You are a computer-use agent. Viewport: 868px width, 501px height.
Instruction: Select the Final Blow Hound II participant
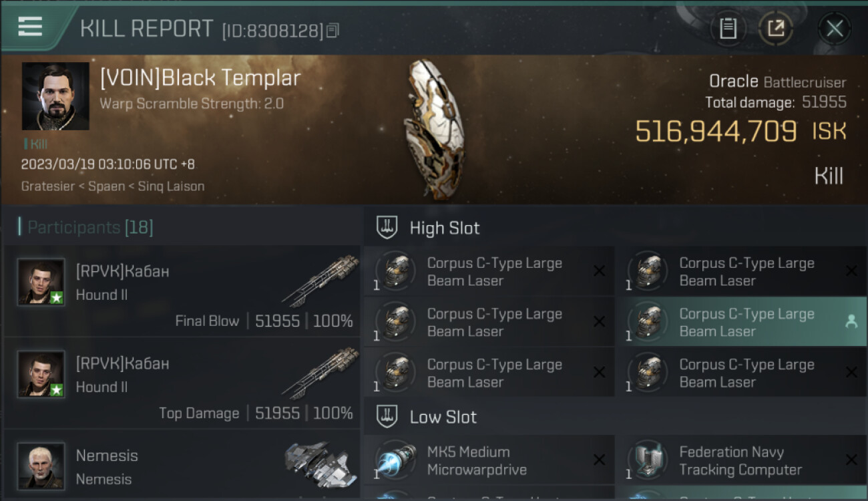(x=182, y=291)
